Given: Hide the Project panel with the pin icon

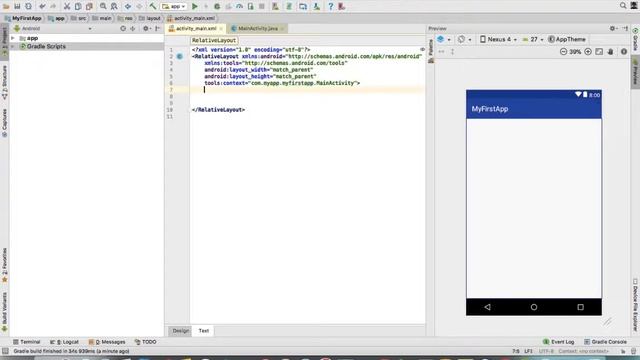Looking at the screenshot, I should point(157,29).
